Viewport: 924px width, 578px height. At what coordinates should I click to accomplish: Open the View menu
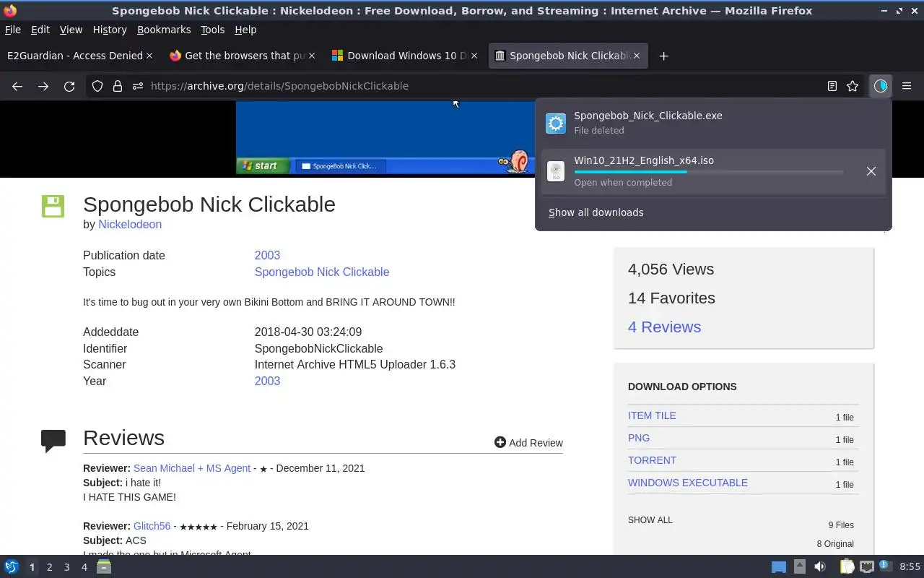[71, 30]
